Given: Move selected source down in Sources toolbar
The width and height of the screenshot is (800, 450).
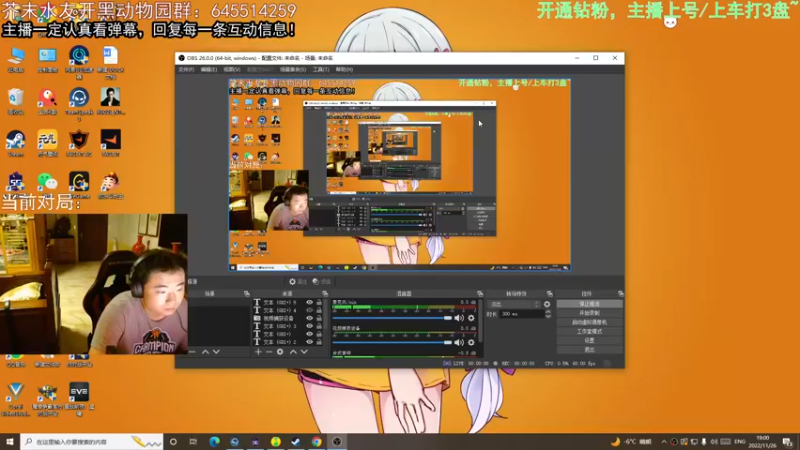Looking at the screenshot, I should point(304,352).
